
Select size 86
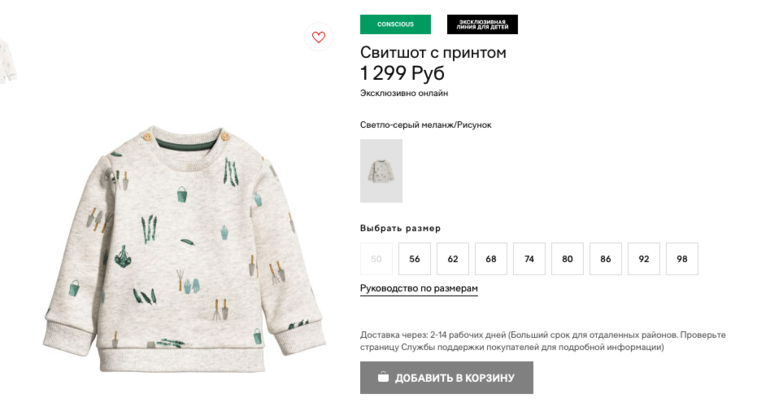click(x=605, y=259)
